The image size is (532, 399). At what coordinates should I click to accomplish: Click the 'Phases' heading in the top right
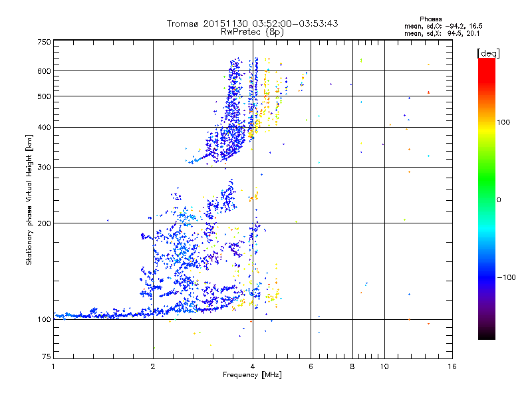pyautogui.click(x=430, y=19)
